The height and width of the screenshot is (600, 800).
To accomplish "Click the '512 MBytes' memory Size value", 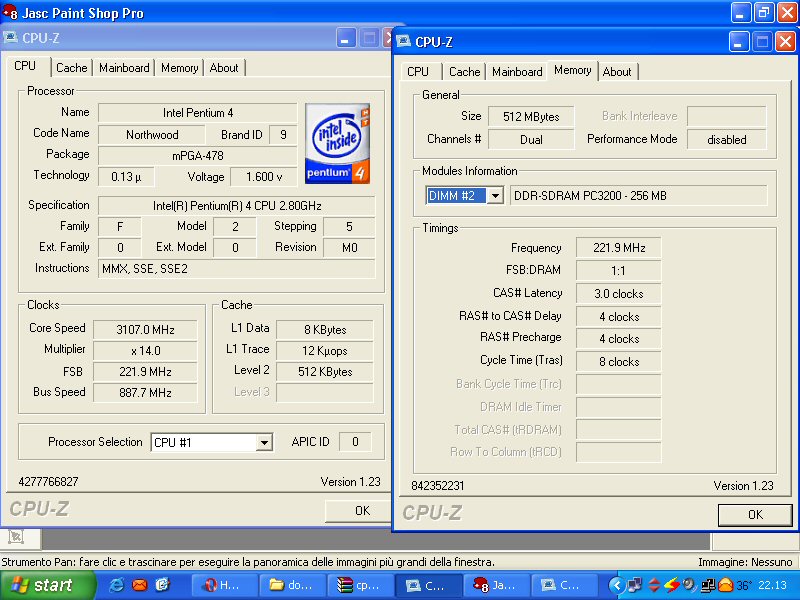I will pos(531,117).
